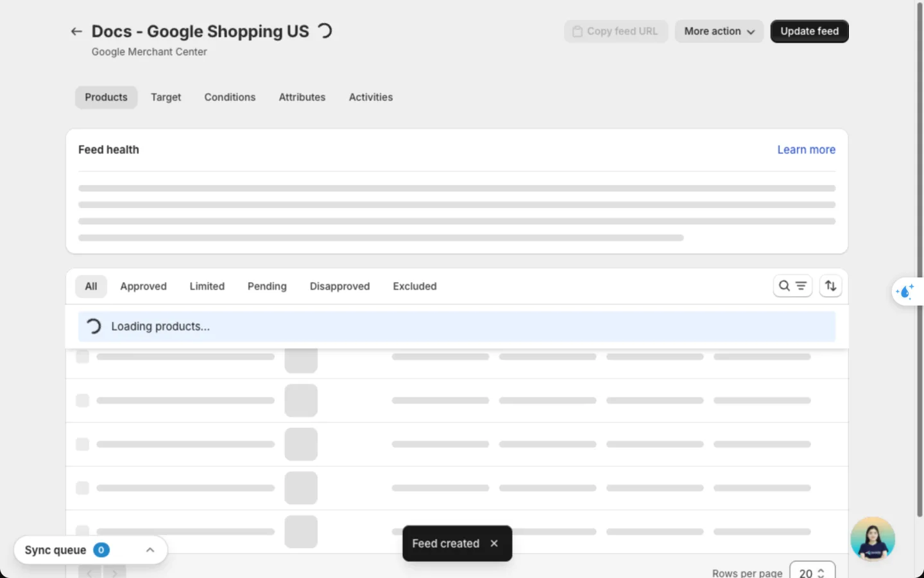This screenshot has width=924, height=578.
Task: Open the Conditions tab
Action: coord(230,98)
